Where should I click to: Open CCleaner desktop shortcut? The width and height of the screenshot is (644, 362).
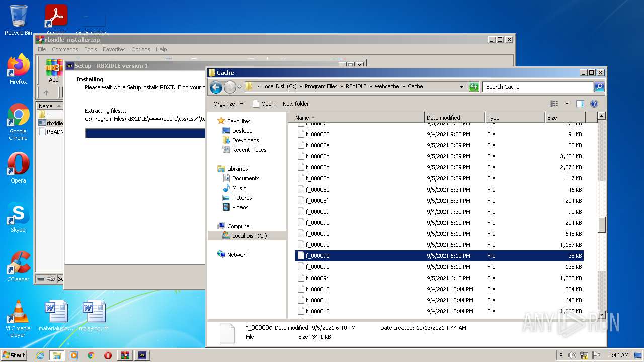point(18,266)
